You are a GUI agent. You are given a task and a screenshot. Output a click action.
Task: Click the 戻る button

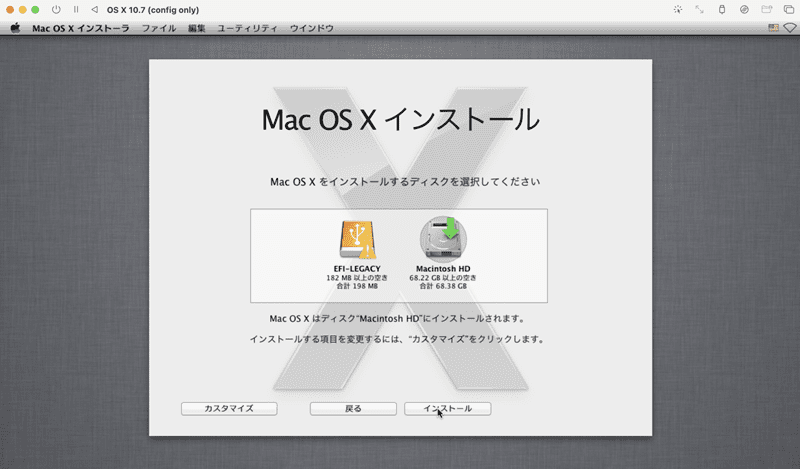pos(353,409)
